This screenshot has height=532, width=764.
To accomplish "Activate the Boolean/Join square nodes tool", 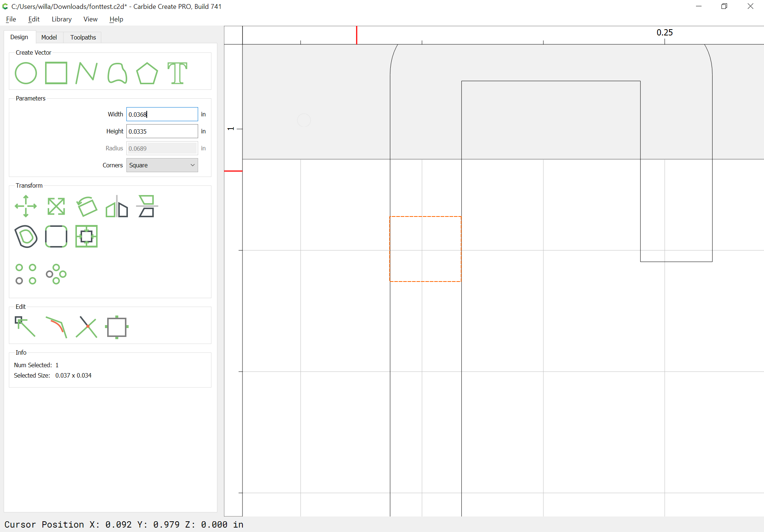I will 117,327.
